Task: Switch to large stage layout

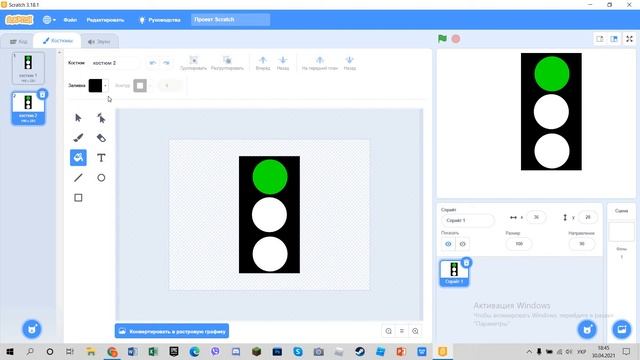Action: [614, 39]
